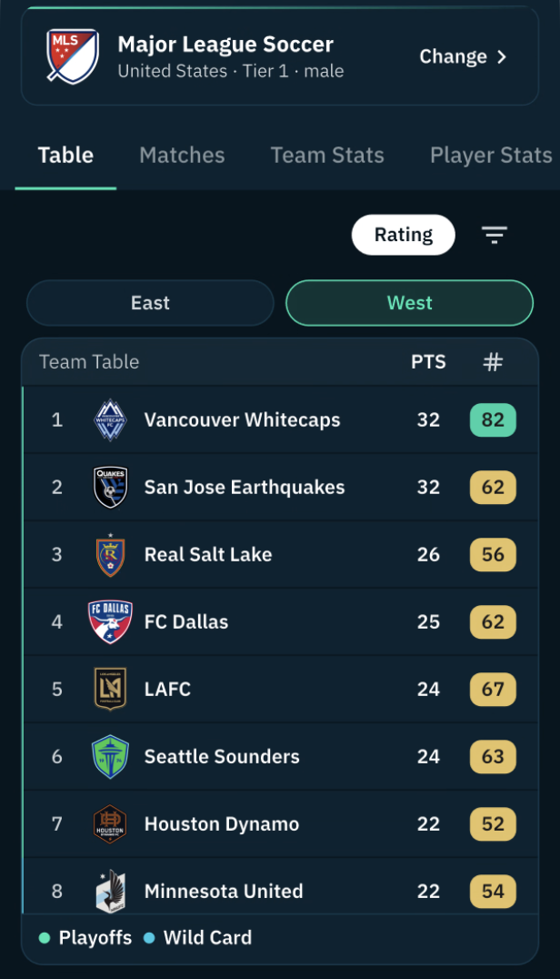
Task: Toggle the Rating pill
Action: point(404,235)
